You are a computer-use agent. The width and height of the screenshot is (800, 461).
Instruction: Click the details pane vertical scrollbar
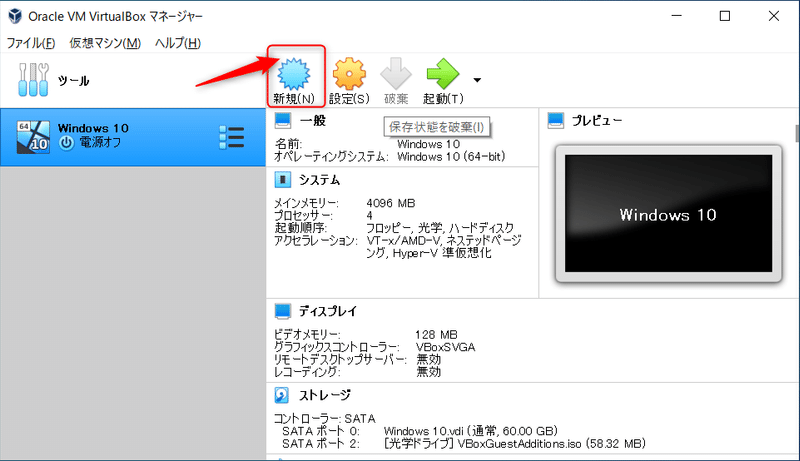click(797, 134)
